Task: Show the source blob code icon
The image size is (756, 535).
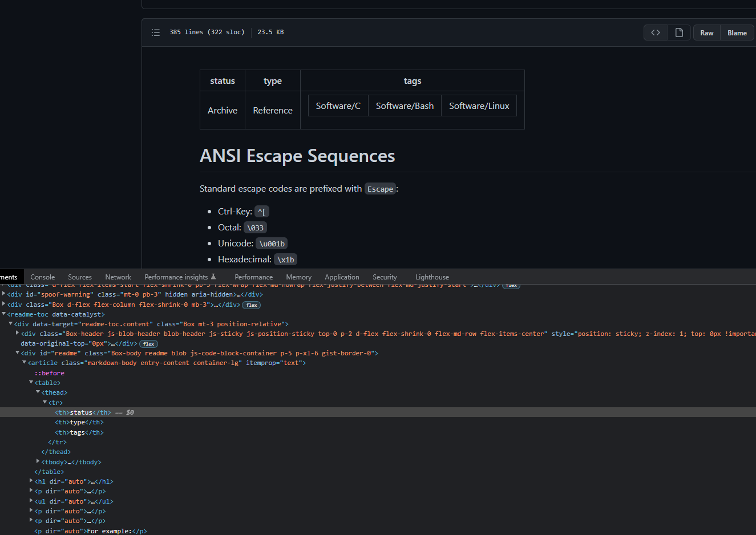Action: [x=656, y=33]
